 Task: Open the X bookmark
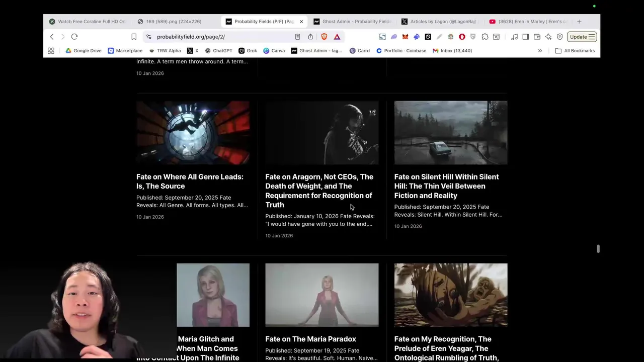point(193,51)
